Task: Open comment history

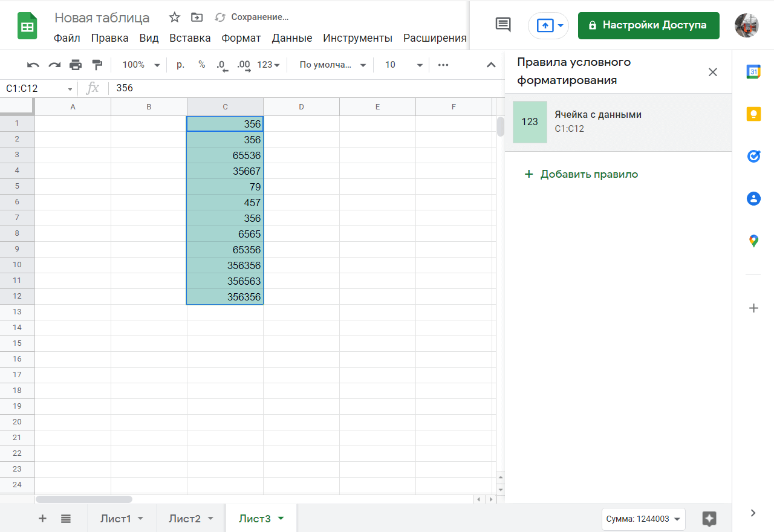Action: pyautogui.click(x=503, y=25)
